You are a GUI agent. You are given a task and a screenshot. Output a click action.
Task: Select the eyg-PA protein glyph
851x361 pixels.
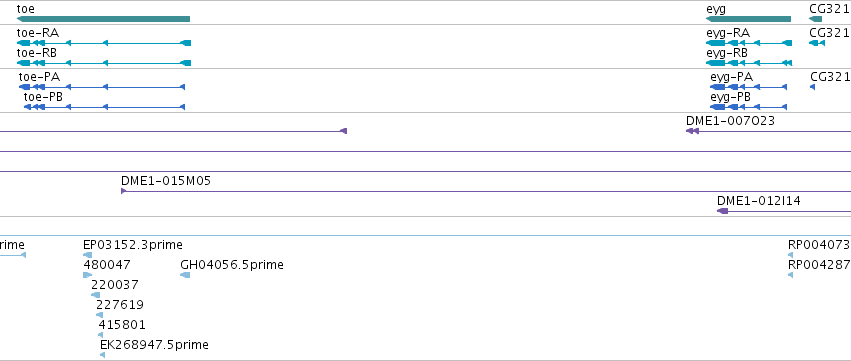(748, 87)
